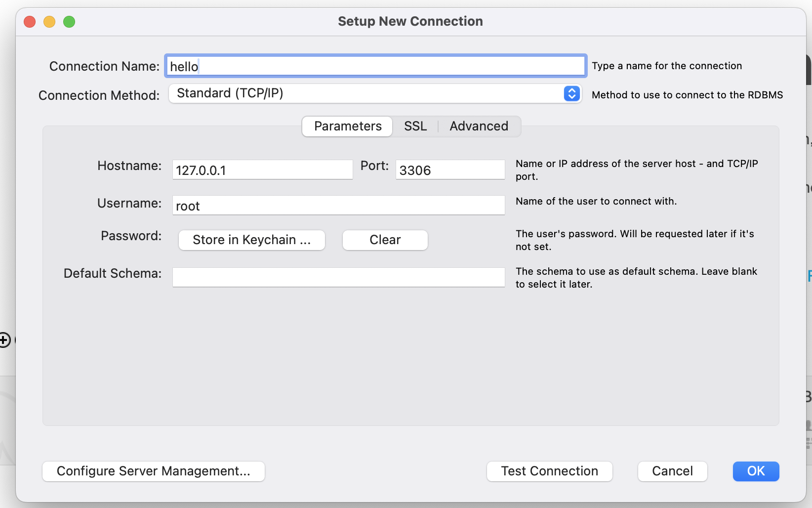Focus the Default Schema field
This screenshot has width=812, height=508.
[x=338, y=277]
